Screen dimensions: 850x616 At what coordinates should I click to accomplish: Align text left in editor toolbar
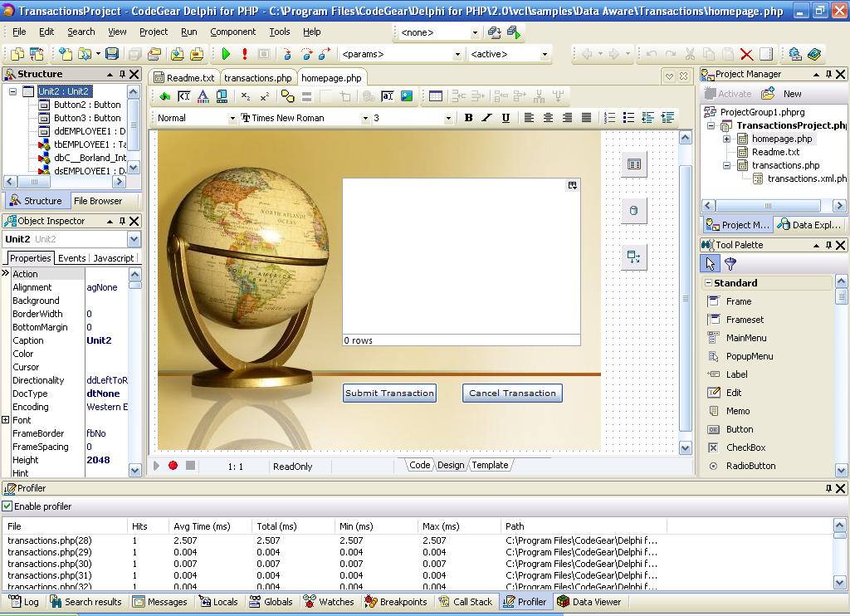coord(529,118)
